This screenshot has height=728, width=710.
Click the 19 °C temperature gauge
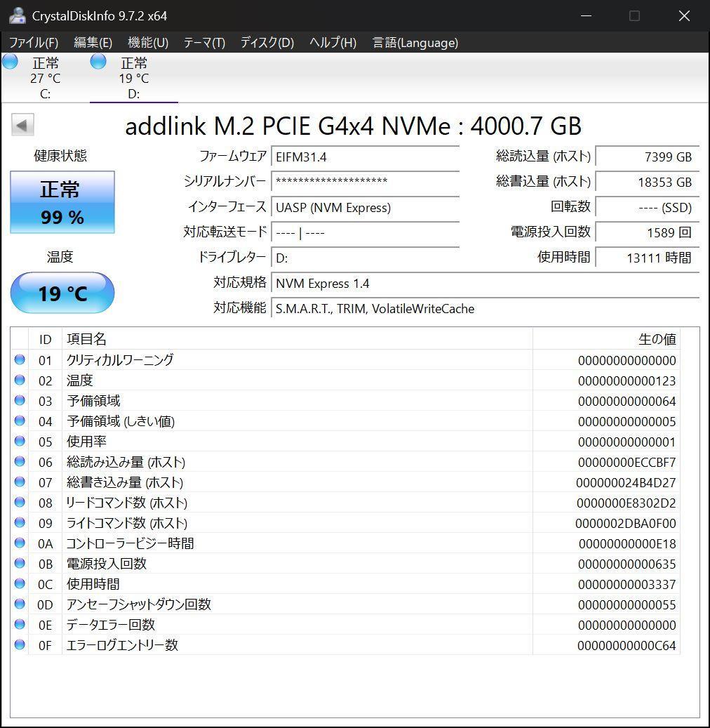[62, 293]
